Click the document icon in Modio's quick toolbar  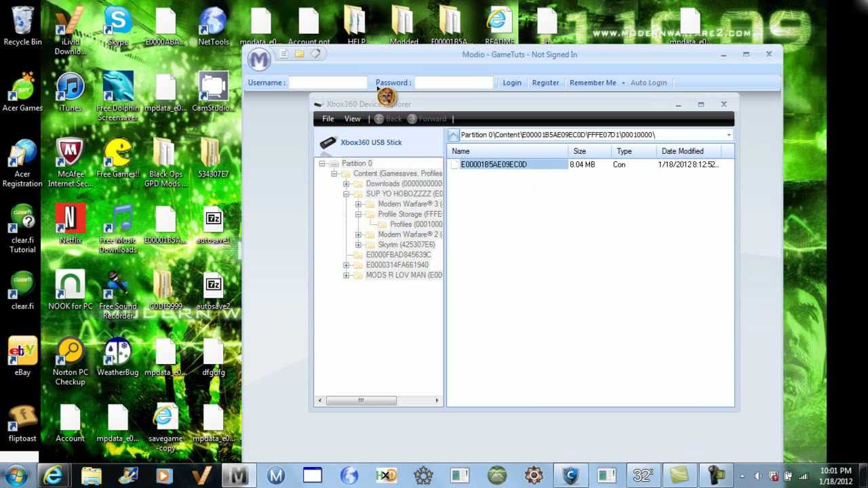click(x=283, y=54)
